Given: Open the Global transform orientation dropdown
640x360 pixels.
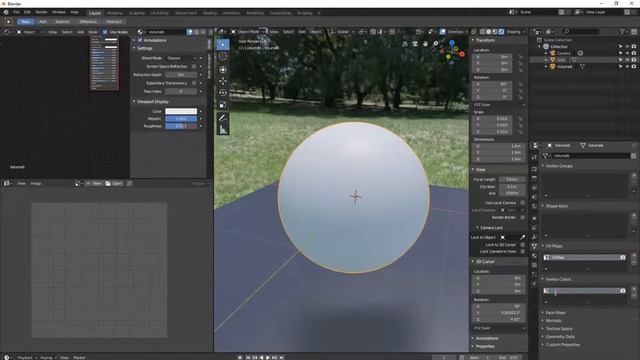Looking at the screenshot, I should 342,31.
